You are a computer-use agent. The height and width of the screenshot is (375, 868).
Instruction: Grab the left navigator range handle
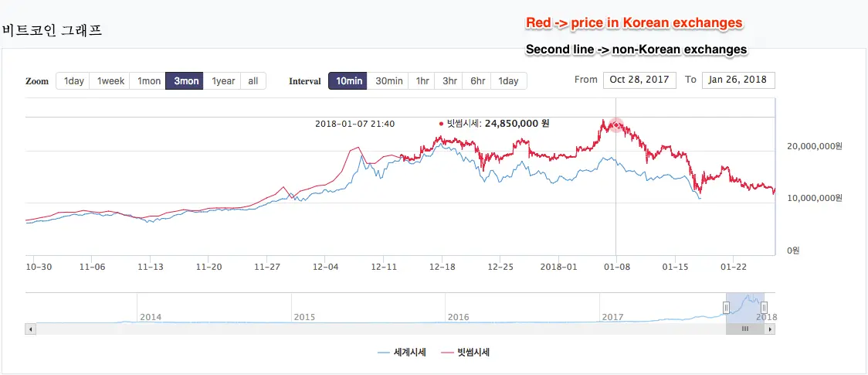click(x=726, y=308)
